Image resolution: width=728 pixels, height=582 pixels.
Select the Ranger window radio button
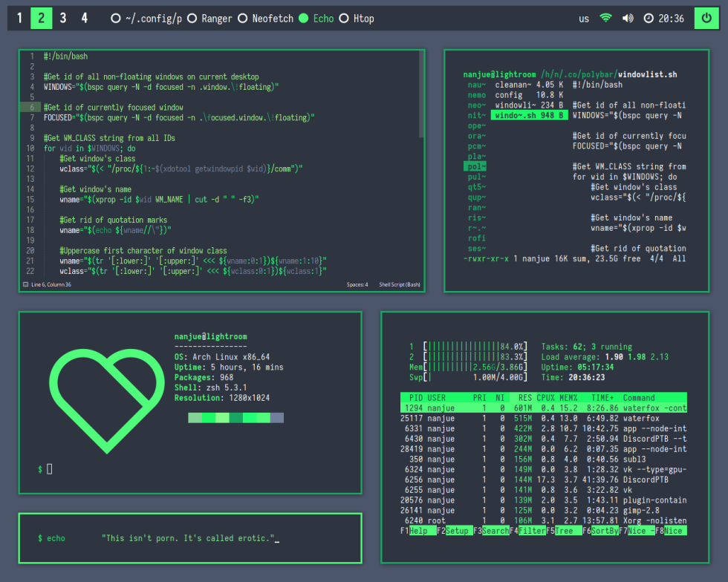click(x=191, y=18)
